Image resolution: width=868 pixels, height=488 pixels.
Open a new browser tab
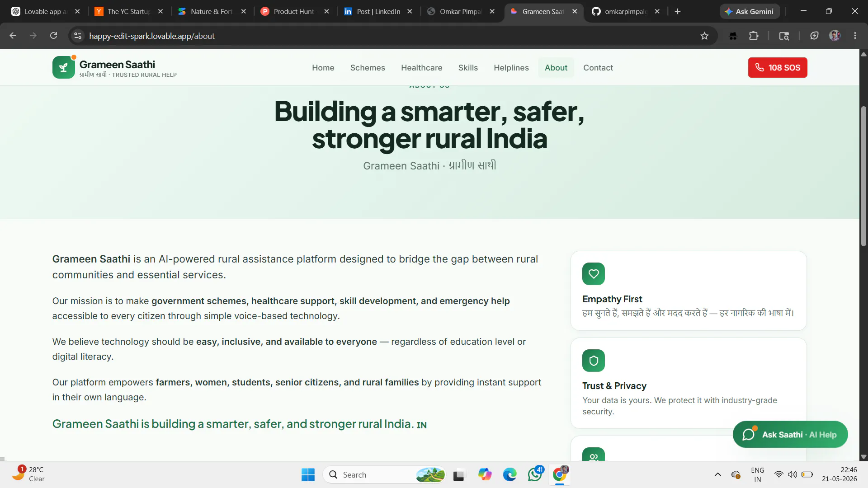coord(678,11)
